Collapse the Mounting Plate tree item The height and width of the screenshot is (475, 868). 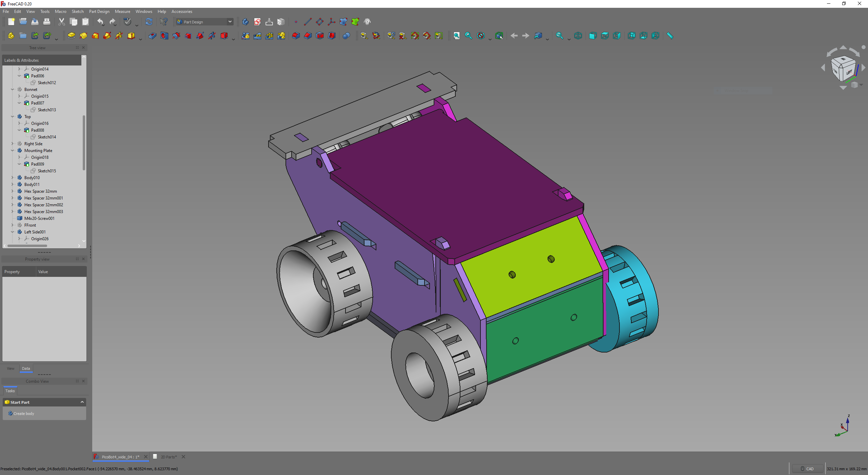pyautogui.click(x=13, y=150)
